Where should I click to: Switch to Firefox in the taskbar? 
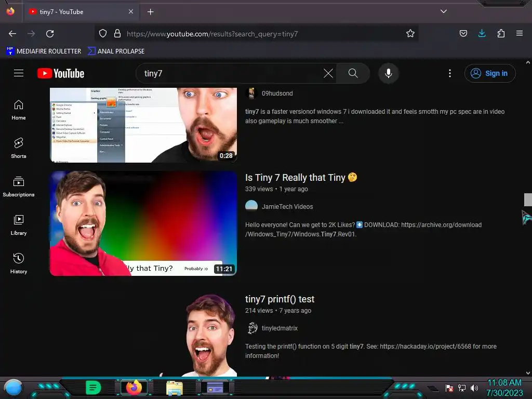coord(134,388)
